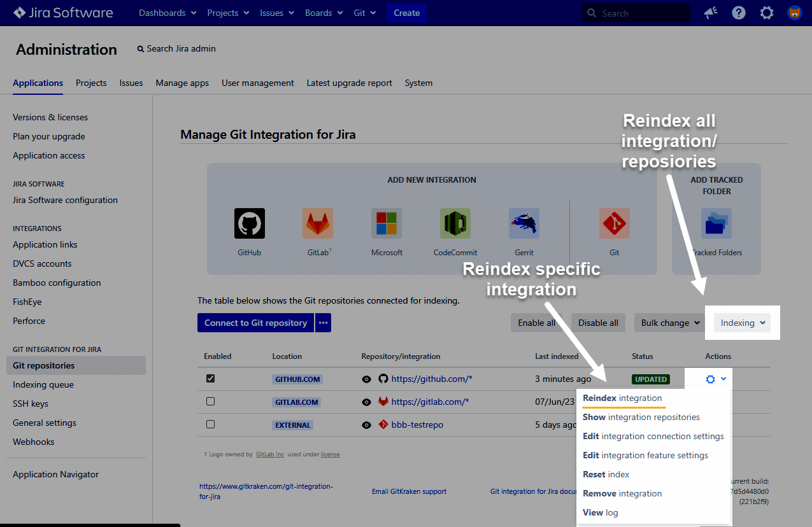Click Connect to Git repository button
The height and width of the screenshot is (527, 812).
point(255,323)
